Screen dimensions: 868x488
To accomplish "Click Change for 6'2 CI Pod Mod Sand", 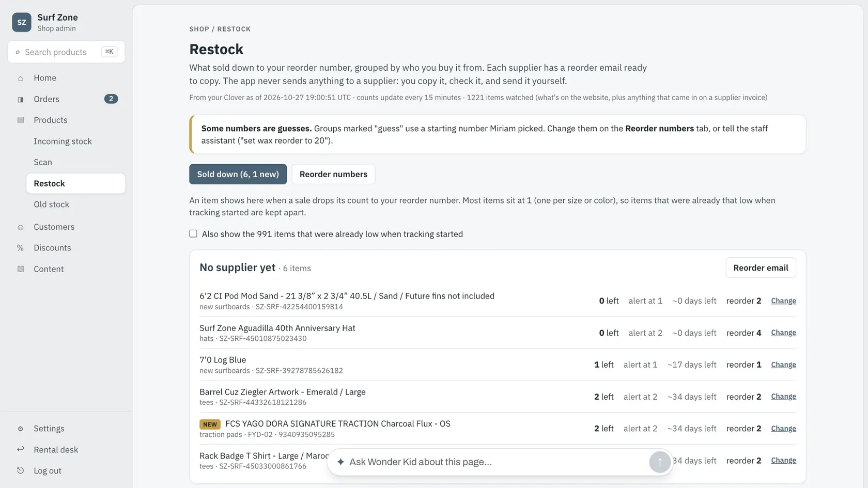I will point(783,301).
